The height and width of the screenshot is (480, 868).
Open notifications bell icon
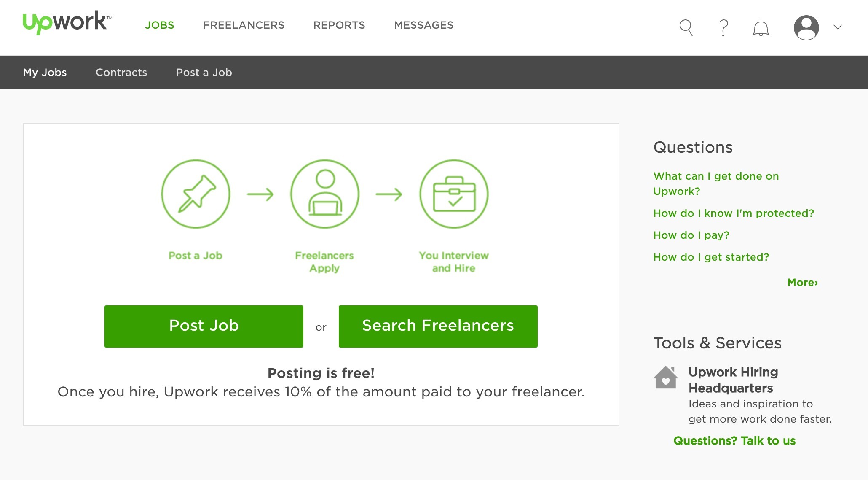point(761,28)
